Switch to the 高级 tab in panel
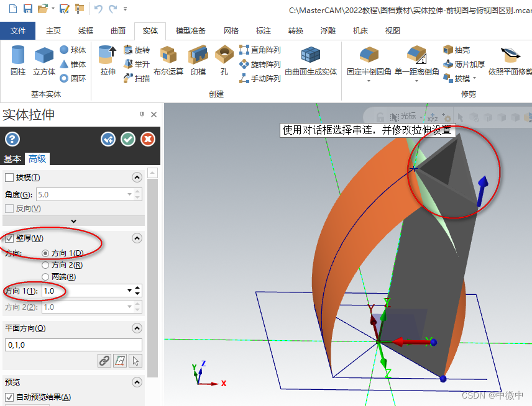Screen dimensions: 532x406 [37, 158]
